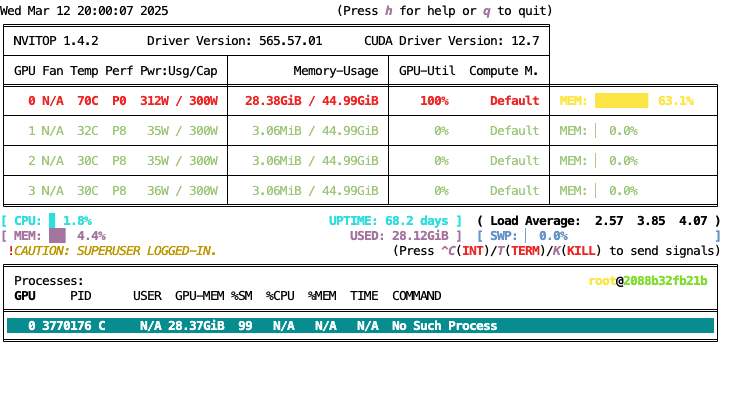
Task: Click the 1.8% CPU percentage
Action: [x=77, y=221]
